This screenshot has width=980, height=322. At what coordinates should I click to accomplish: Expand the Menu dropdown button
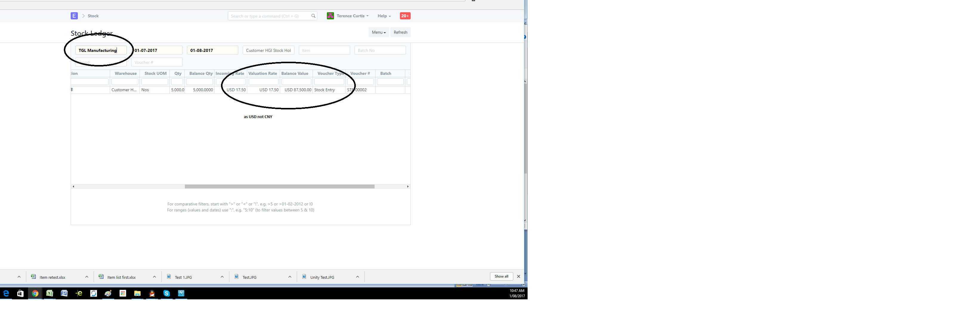pyautogui.click(x=378, y=32)
